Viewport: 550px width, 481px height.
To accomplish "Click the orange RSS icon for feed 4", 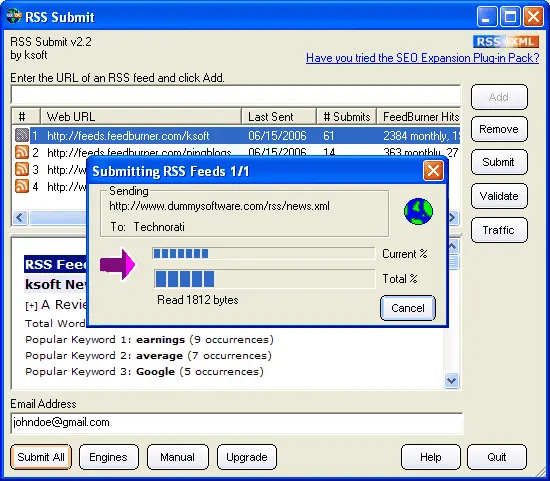I will click(22, 186).
